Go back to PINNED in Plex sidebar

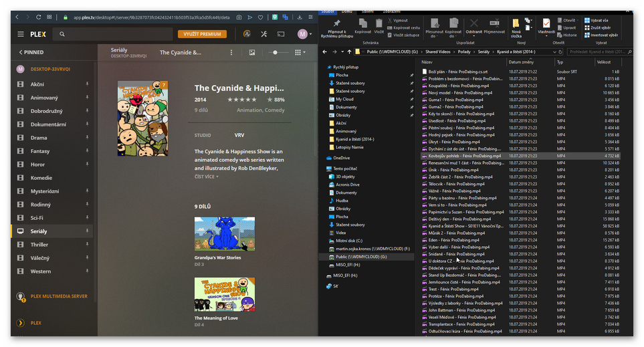31,52
